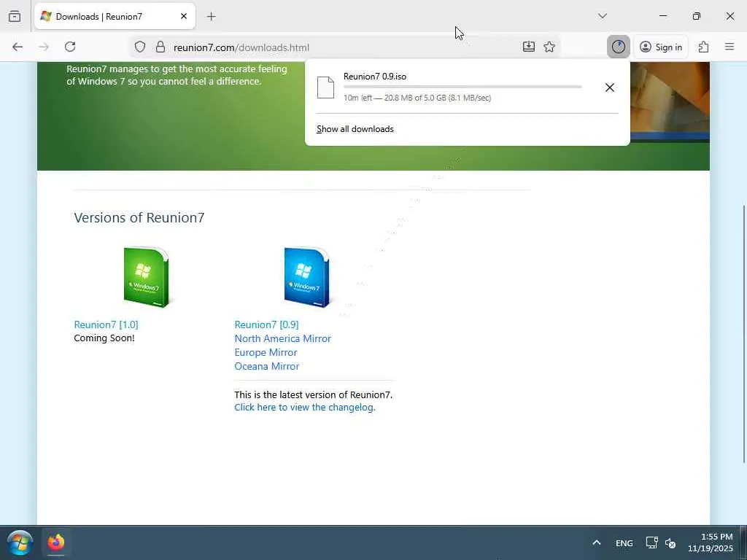Open the Windows Start orb

(x=20, y=542)
